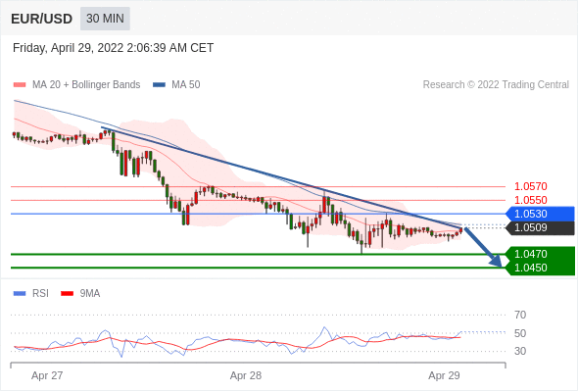Toggle the MA 50 legend entry
578x392 pixels.
[176, 85]
